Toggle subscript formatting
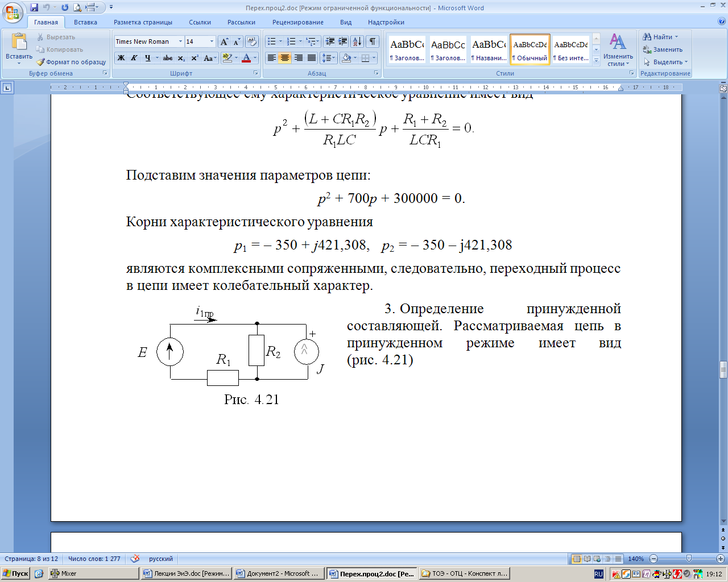 point(181,58)
